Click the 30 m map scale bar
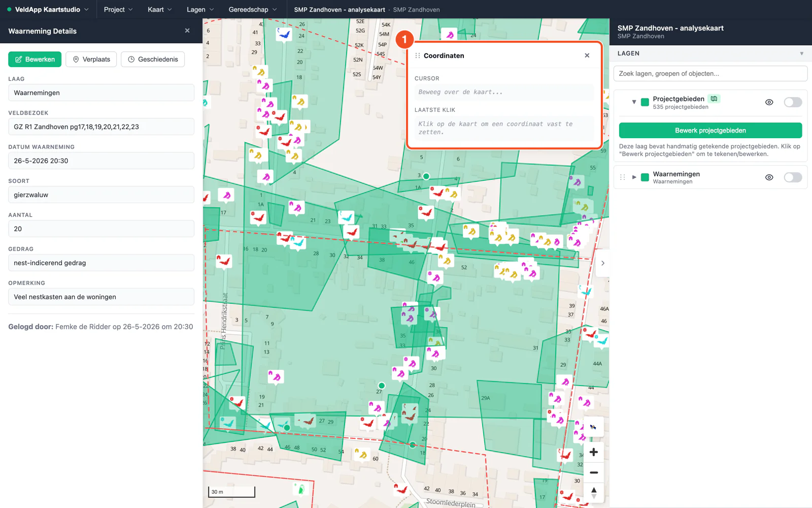 coord(231,492)
